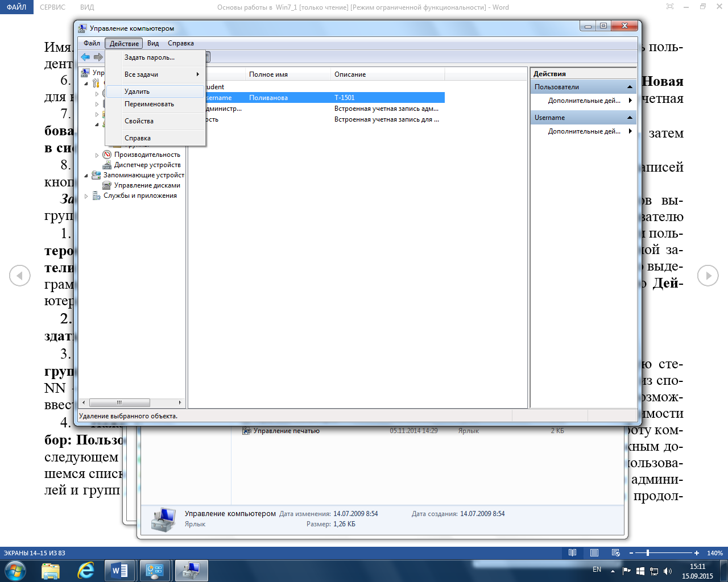Switch Word to Web Layout view icon
Image resolution: width=728 pixels, height=582 pixels.
click(x=615, y=553)
